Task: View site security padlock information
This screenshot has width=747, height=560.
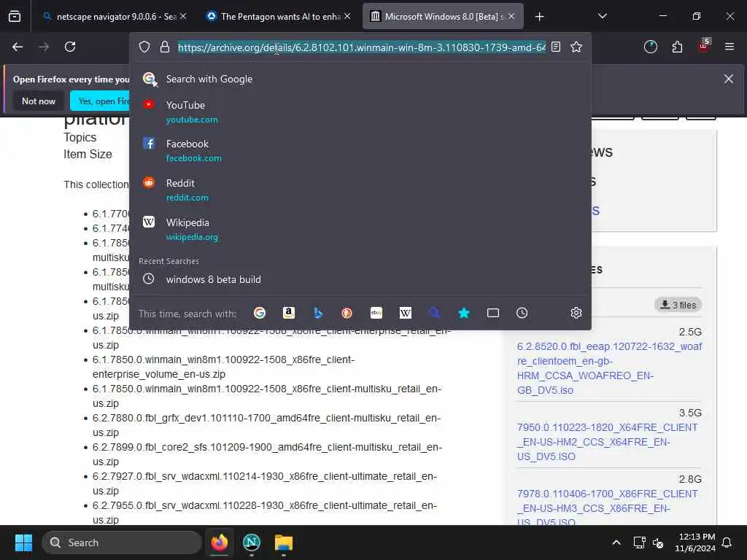Action: (x=165, y=47)
